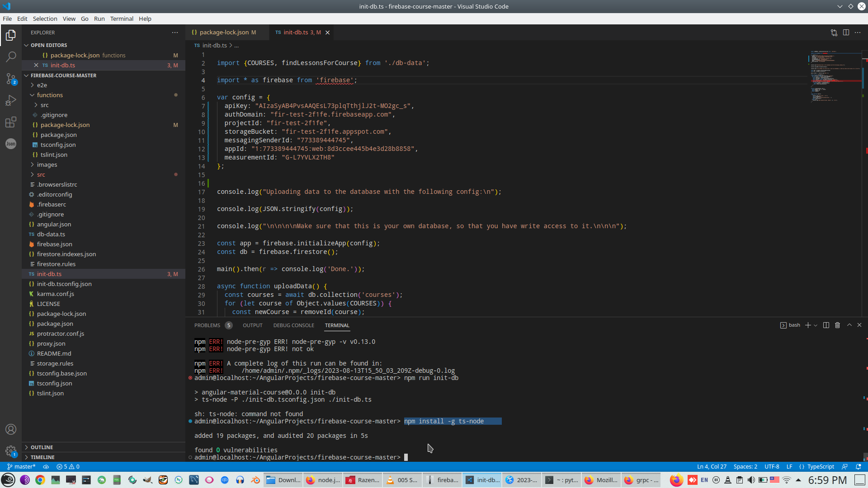Expand the OUTLINE section
Screen dimensions: 868x488
pos(42,447)
